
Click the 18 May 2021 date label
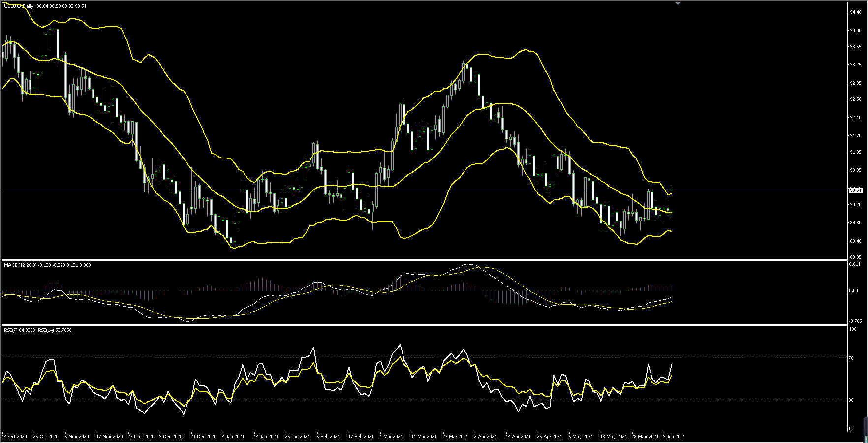(x=614, y=437)
